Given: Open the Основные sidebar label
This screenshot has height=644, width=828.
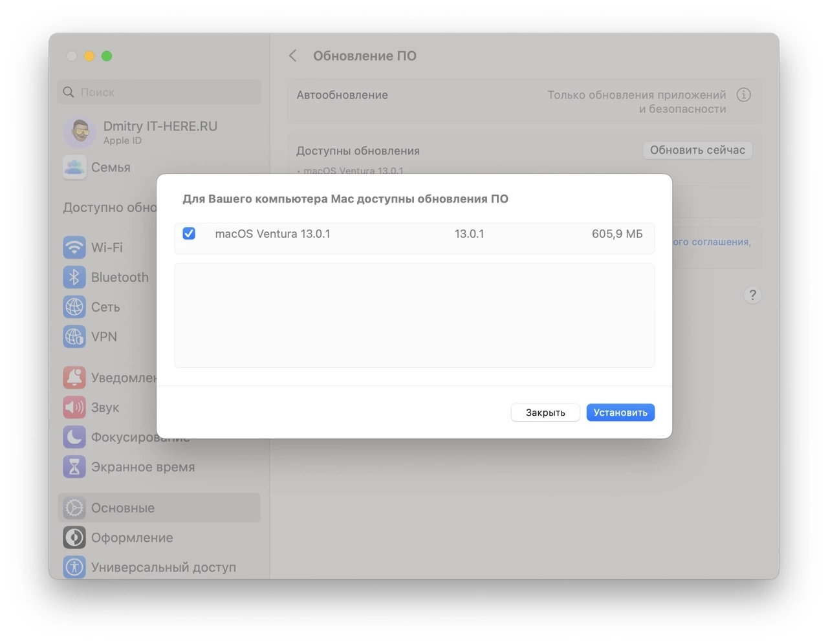Looking at the screenshot, I should (x=123, y=508).
